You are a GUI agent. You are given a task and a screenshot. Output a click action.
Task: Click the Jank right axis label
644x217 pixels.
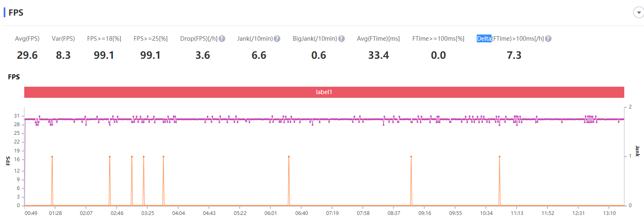pyautogui.click(x=637, y=151)
